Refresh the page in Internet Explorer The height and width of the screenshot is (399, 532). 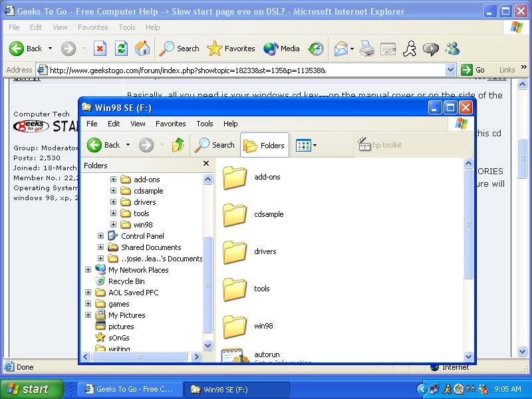pyautogui.click(x=121, y=49)
